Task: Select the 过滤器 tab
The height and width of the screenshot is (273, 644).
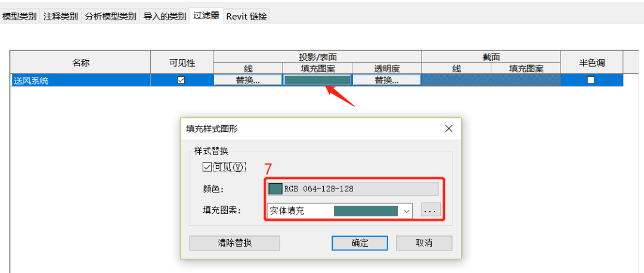Action: (x=206, y=15)
